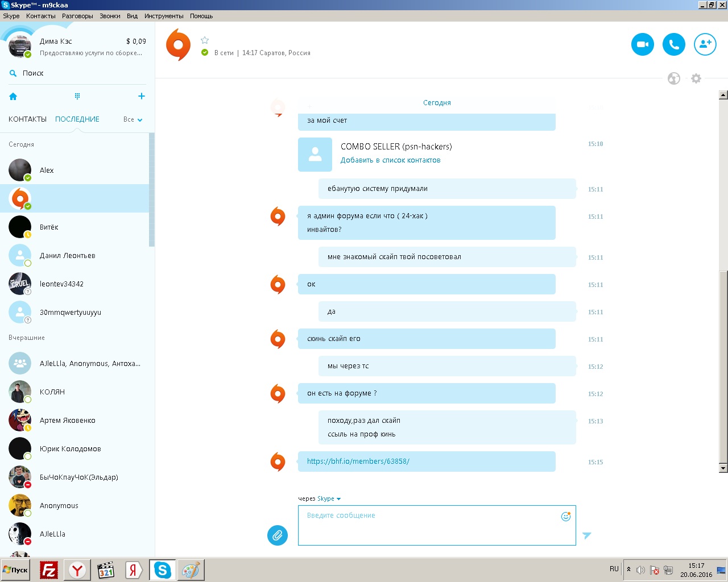Open Yandex Browser from the taskbar
The width and height of the screenshot is (728, 582).
coord(77,570)
